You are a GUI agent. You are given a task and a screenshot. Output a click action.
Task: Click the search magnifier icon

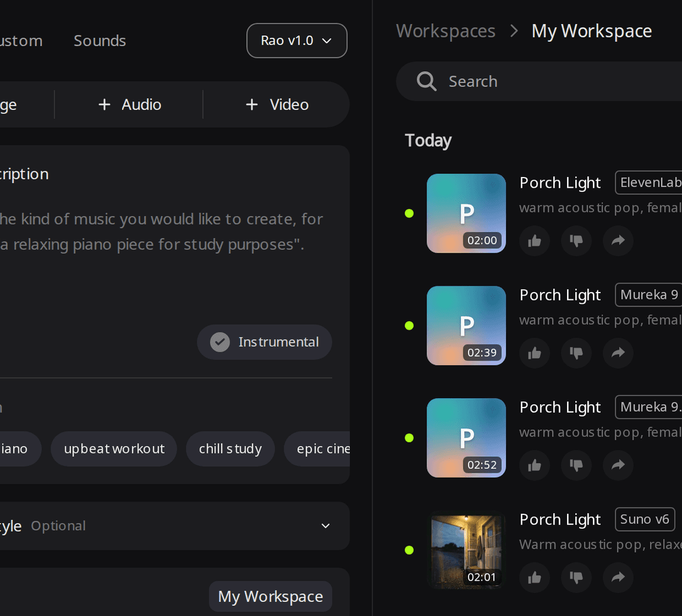(426, 82)
